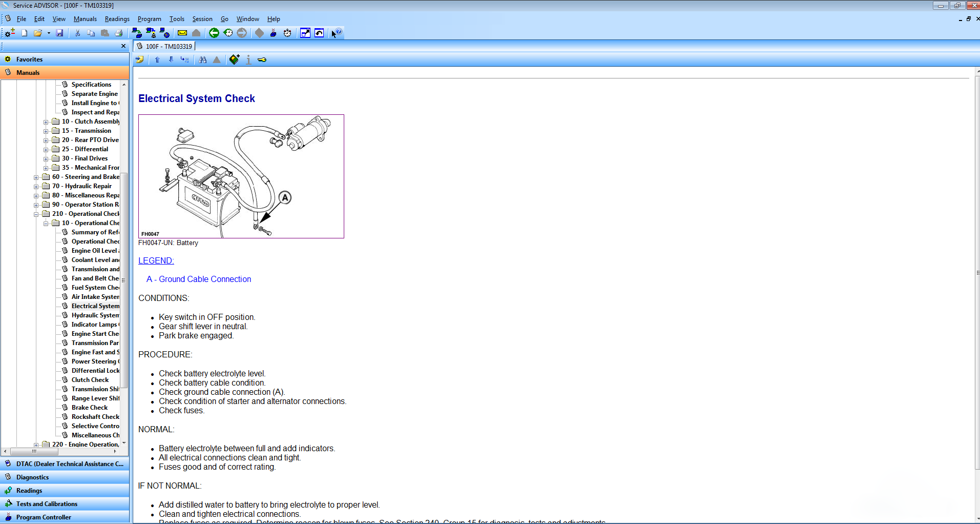Click the blue up arrow in document toolbar
Image resolution: width=980 pixels, height=524 pixels.
pos(157,60)
